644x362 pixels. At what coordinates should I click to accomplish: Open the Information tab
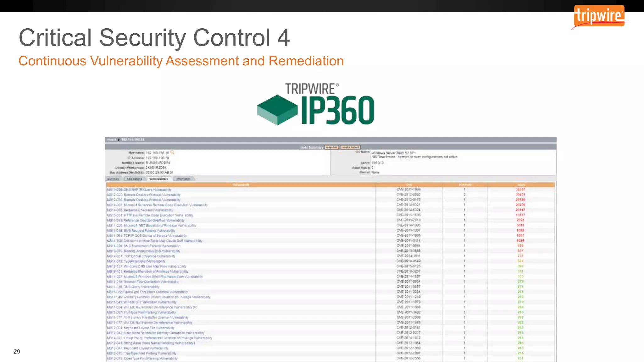[183, 179]
